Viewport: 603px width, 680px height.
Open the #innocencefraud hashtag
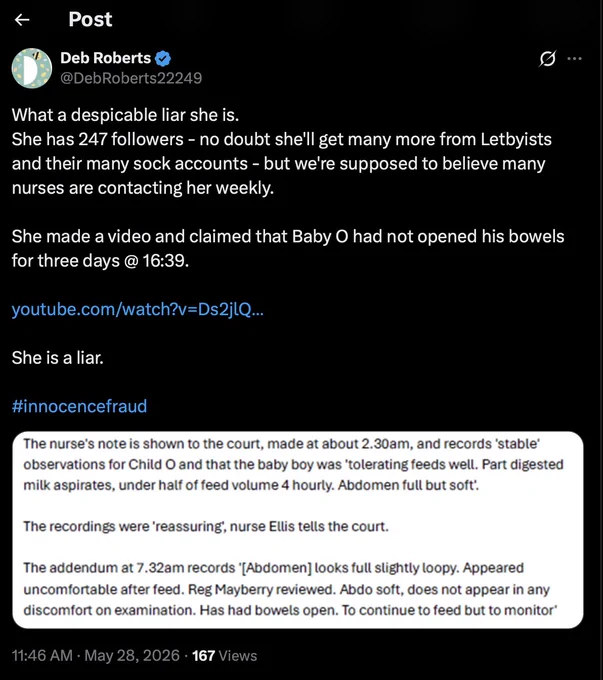coord(79,406)
